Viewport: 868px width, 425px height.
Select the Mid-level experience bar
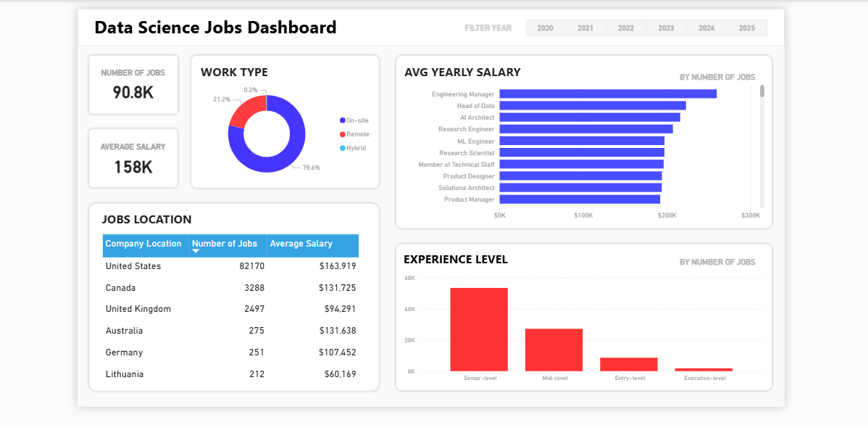tap(554, 350)
